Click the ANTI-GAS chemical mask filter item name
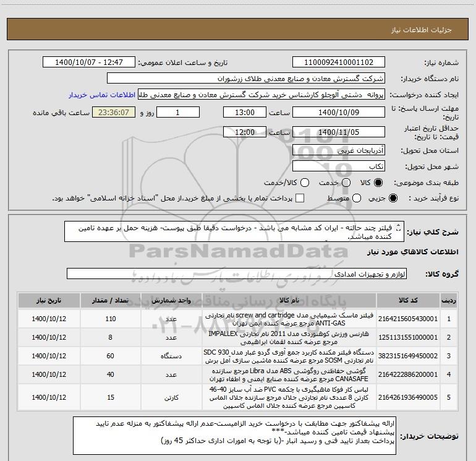Screen dimensions: 476x461 [289, 319]
